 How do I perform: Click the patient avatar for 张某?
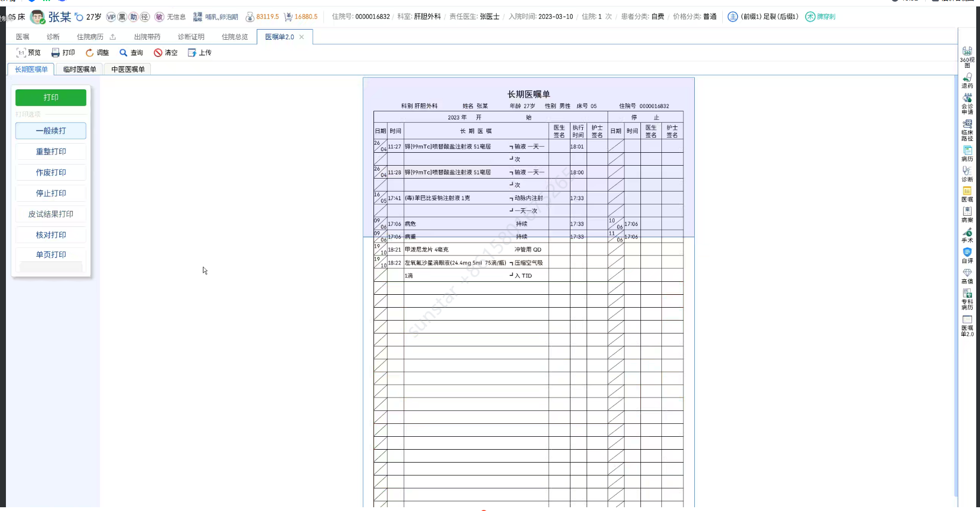click(37, 17)
